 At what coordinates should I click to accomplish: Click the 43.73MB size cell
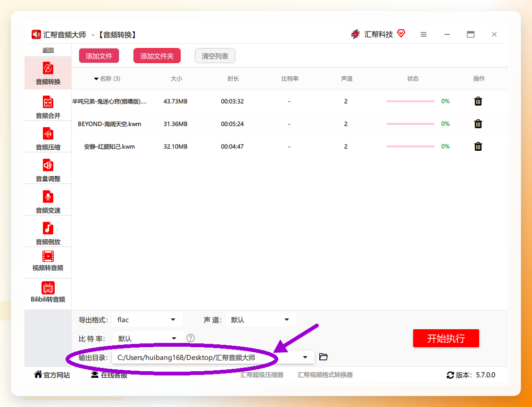[175, 101]
